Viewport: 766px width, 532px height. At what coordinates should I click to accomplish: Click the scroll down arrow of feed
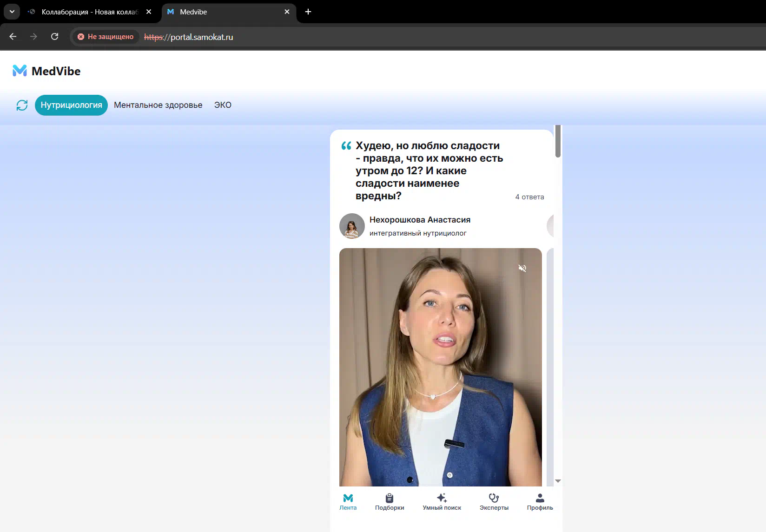(558, 481)
